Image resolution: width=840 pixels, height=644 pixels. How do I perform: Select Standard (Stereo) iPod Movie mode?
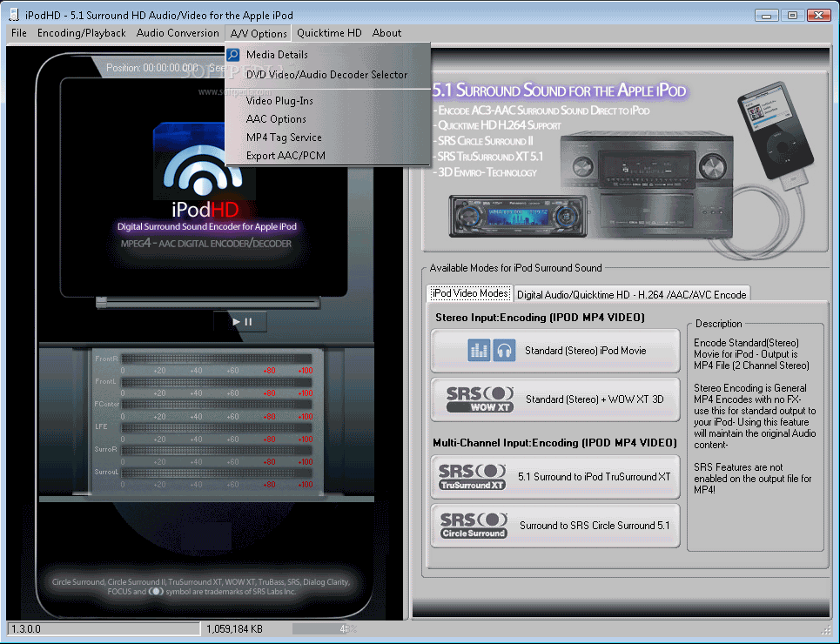click(555, 351)
